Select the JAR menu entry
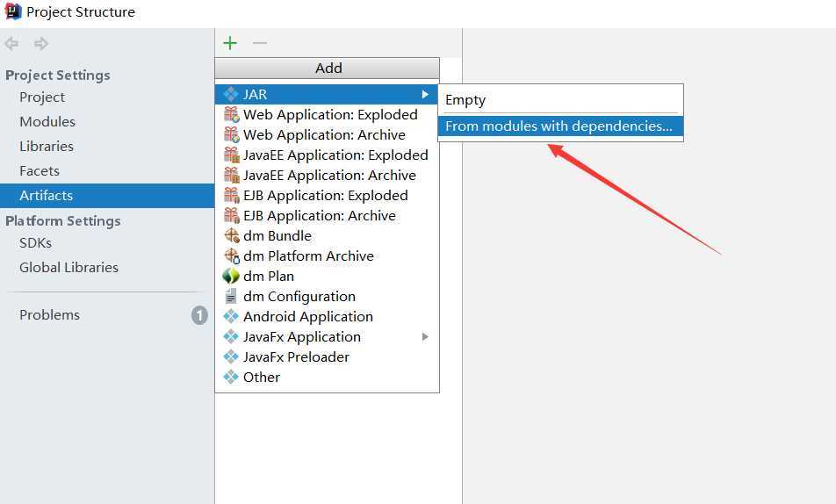The image size is (836, 504). pyautogui.click(x=327, y=95)
